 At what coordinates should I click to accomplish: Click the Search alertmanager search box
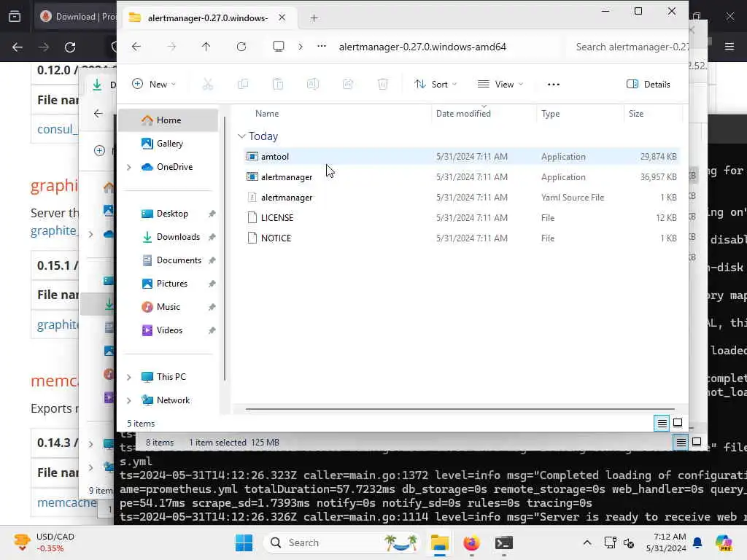click(x=628, y=47)
